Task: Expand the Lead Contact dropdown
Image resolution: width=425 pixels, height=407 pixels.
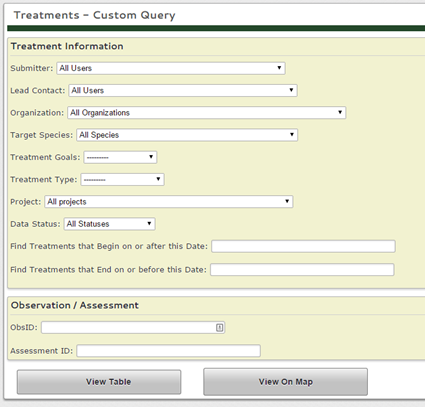Action: [183, 90]
